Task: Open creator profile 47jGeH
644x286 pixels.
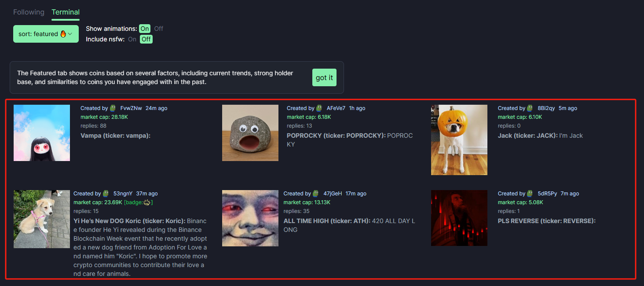Action: [333, 194]
